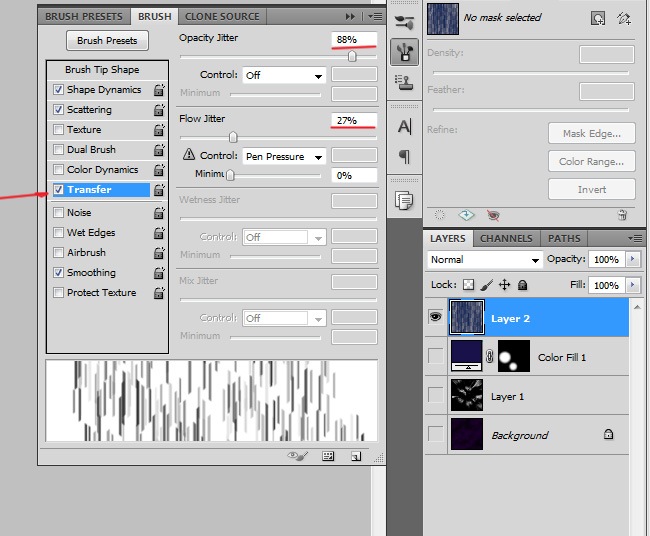
Task: Add a vector mask in Masks panel
Action: coord(624,17)
